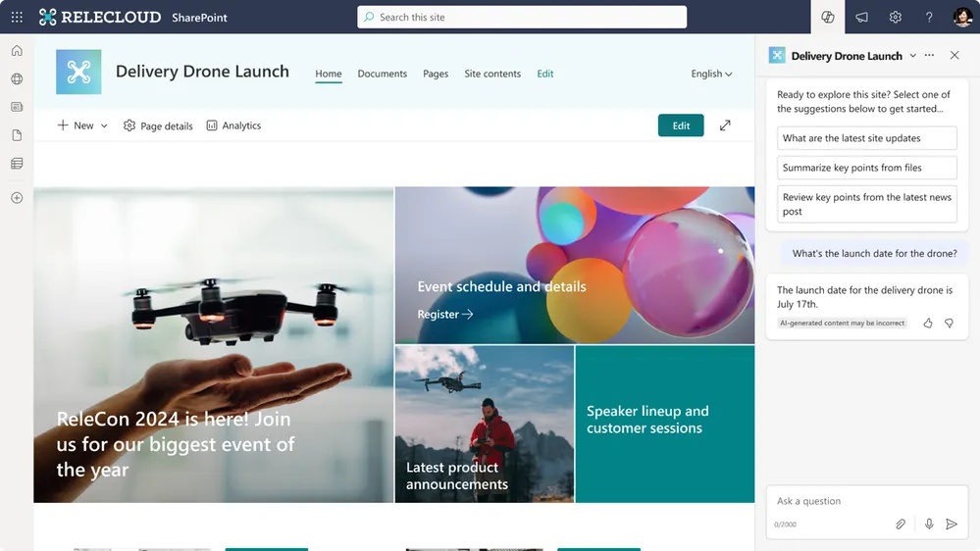Click the help question mark icon
Image resolution: width=980 pixels, height=551 pixels.
(929, 17)
